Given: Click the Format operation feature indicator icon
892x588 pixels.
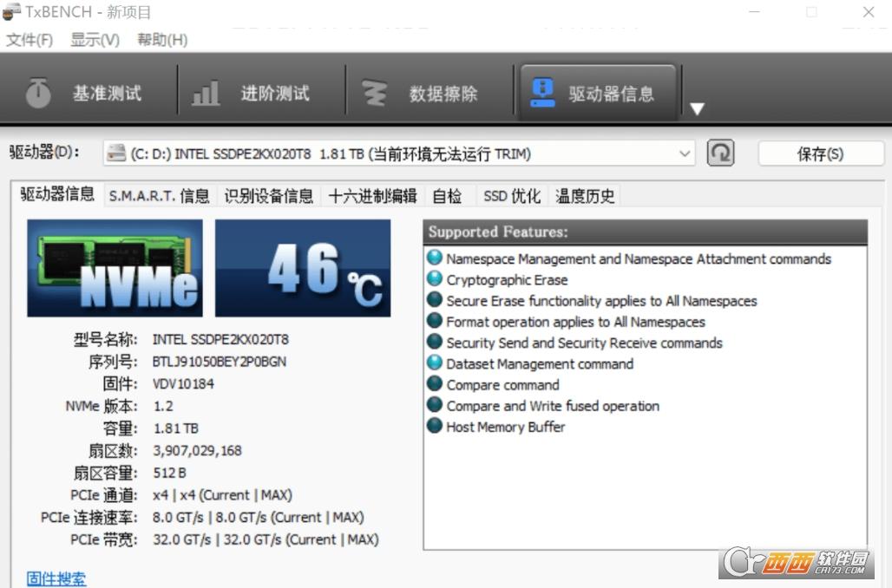Looking at the screenshot, I should tap(435, 321).
